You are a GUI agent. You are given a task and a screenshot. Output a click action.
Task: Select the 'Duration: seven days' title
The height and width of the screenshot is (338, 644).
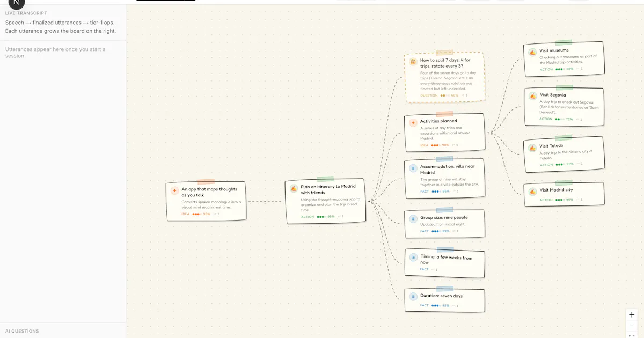coord(441,296)
